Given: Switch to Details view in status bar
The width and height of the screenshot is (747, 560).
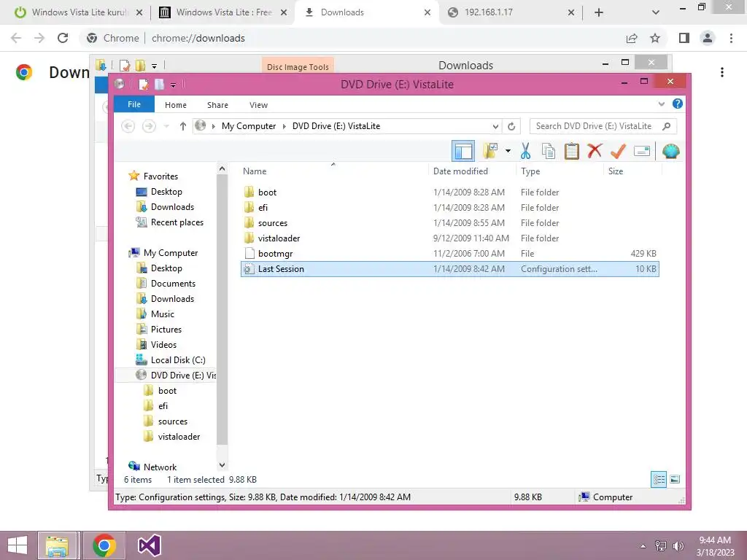Looking at the screenshot, I should pyautogui.click(x=659, y=480).
